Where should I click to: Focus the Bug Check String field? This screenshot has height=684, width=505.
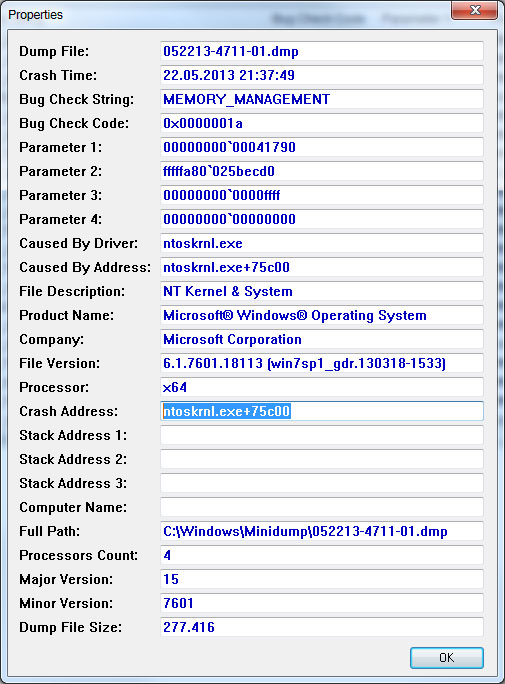[322, 99]
